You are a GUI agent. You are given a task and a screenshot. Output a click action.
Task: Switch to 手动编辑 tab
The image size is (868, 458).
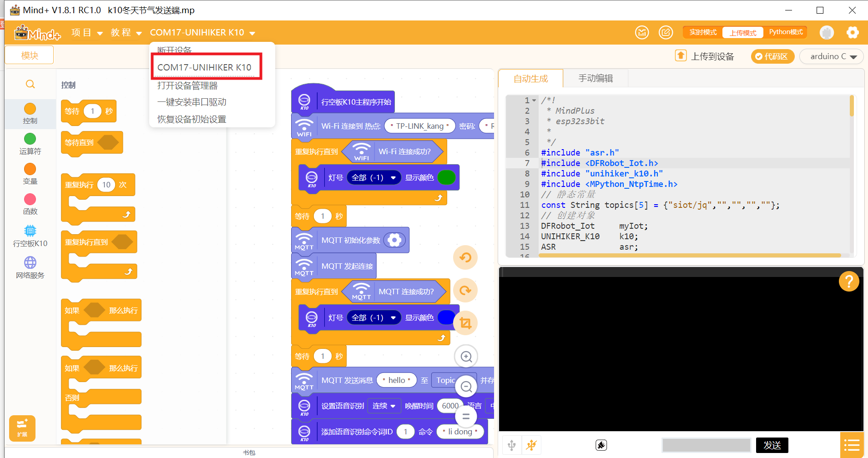(595, 78)
